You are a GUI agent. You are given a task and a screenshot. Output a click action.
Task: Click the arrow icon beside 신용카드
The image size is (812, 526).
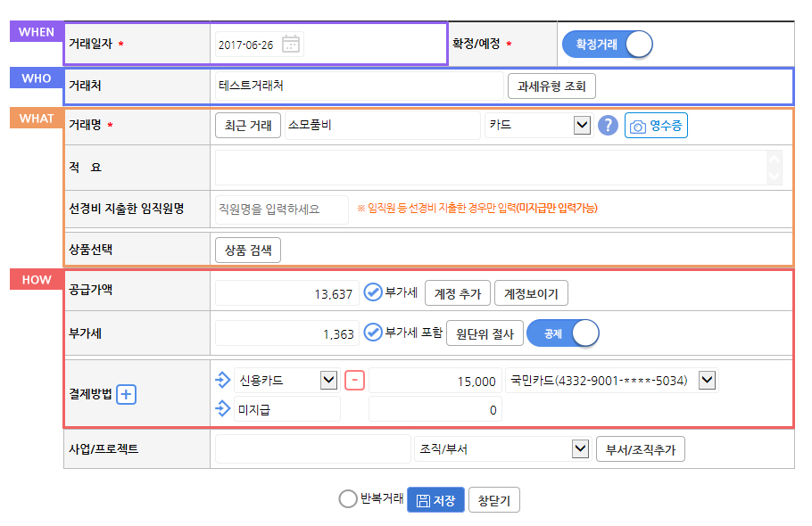(223, 380)
